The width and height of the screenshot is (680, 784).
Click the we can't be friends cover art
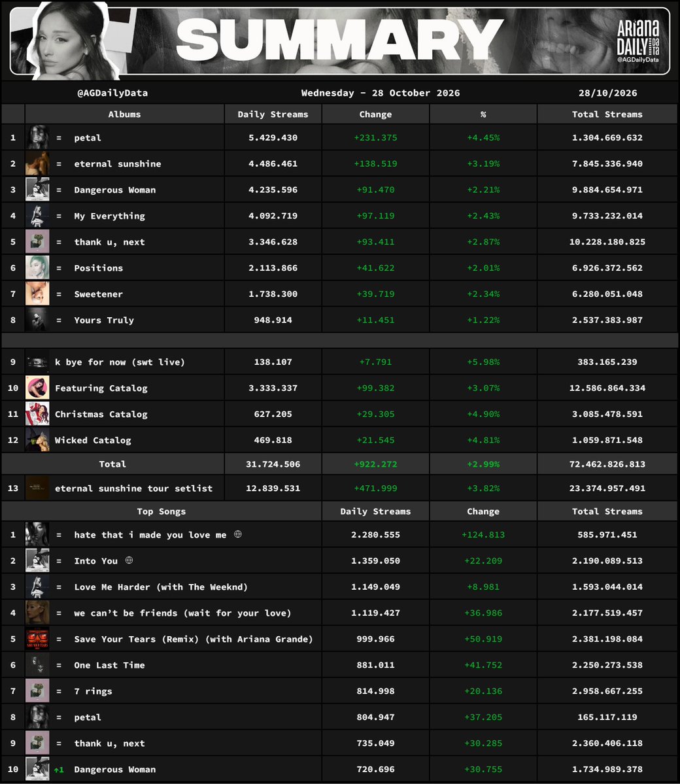(x=37, y=613)
